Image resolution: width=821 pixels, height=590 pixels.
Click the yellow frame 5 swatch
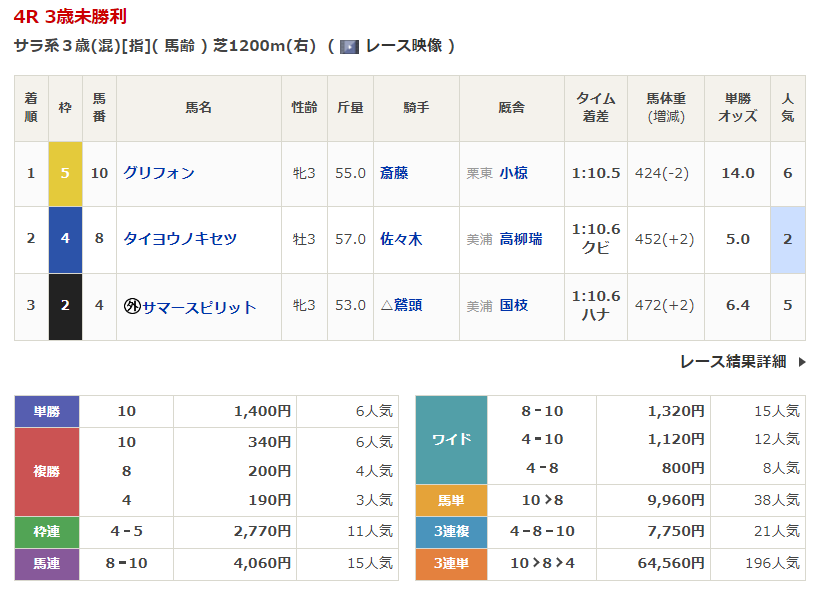65,173
